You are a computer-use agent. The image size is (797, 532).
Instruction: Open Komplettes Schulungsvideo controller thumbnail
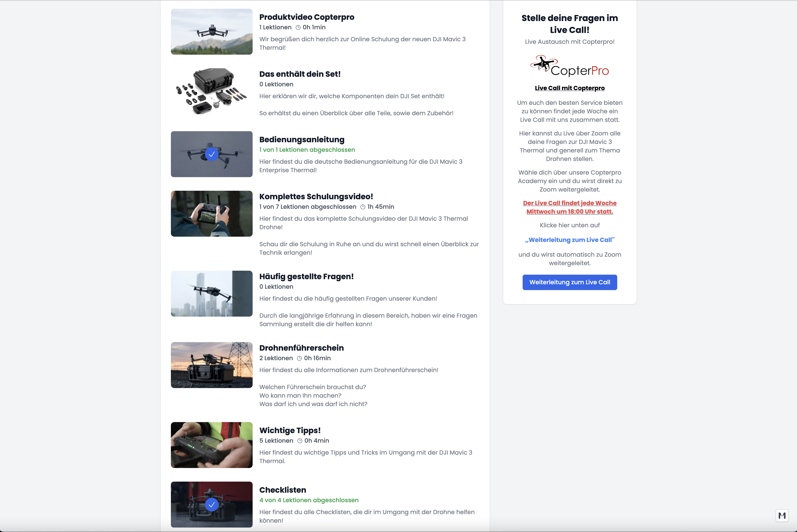tap(212, 214)
